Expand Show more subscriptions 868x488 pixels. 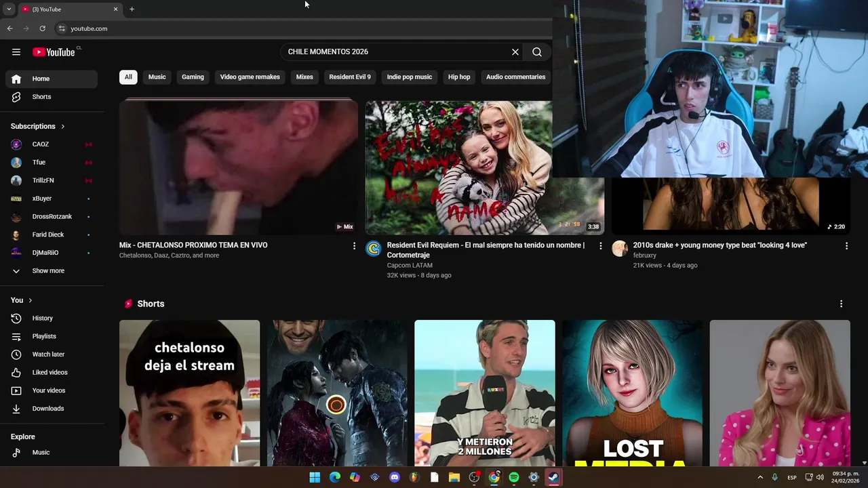point(52,271)
